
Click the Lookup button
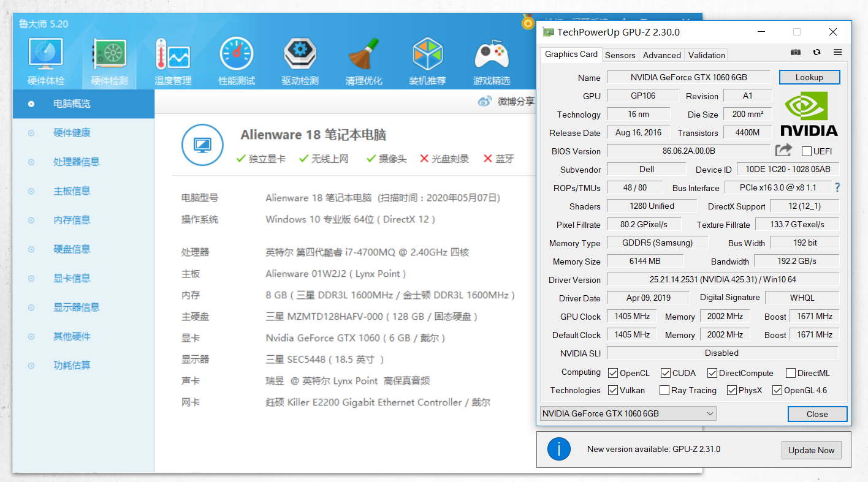809,77
